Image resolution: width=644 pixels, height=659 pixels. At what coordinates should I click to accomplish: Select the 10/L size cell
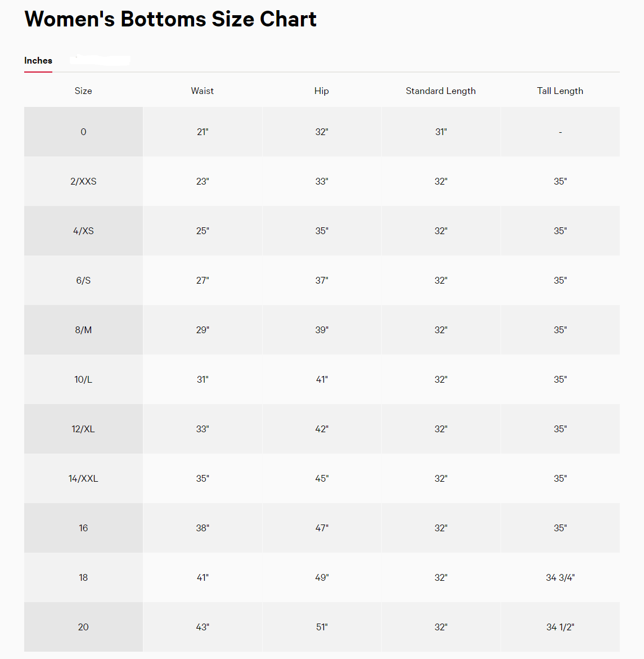(x=83, y=379)
